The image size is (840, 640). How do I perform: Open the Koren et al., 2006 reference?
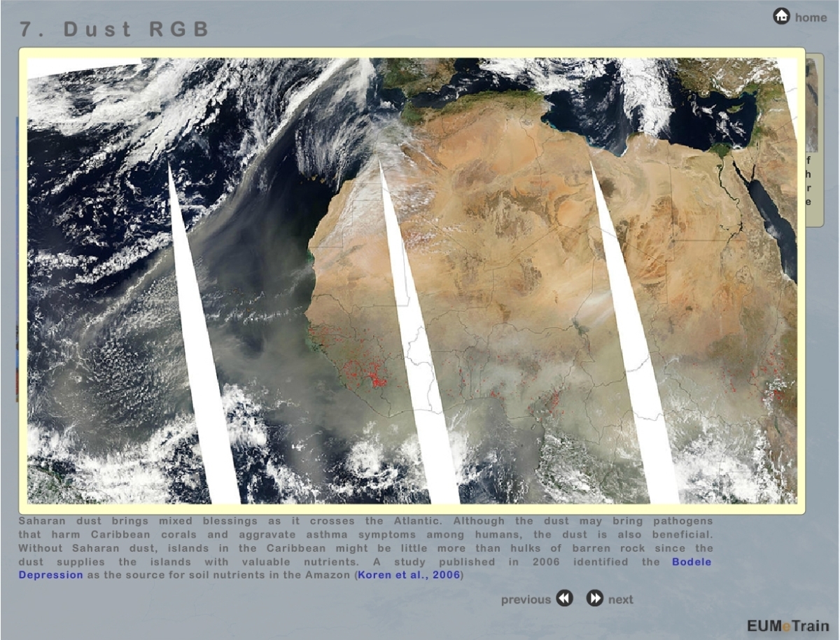pyautogui.click(x=409, y=575)
